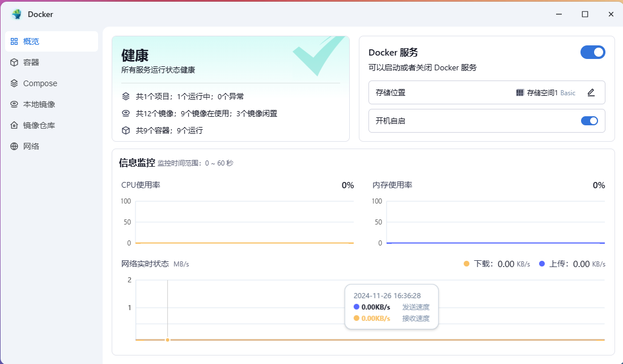Viewport: 623px width, 364px height.
Task: Click the pencil icon to edit 存储位置
Action: pyautogui.click(x=591, y=92)
